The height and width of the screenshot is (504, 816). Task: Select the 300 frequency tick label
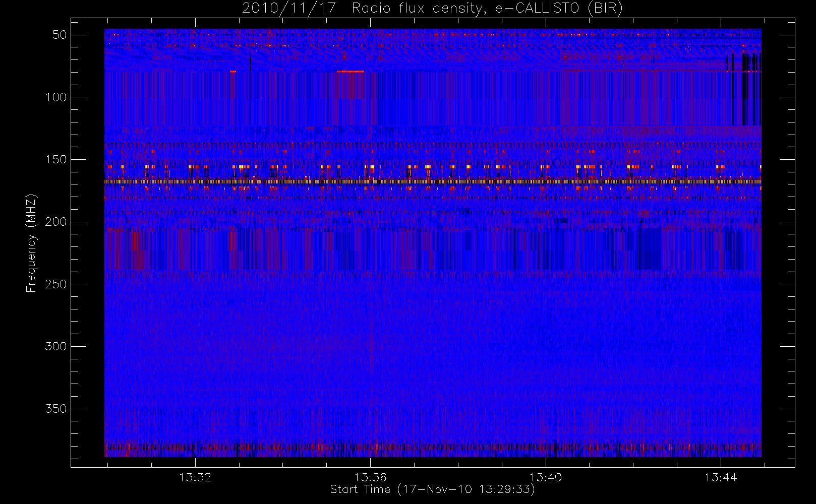tap(56, 347)
